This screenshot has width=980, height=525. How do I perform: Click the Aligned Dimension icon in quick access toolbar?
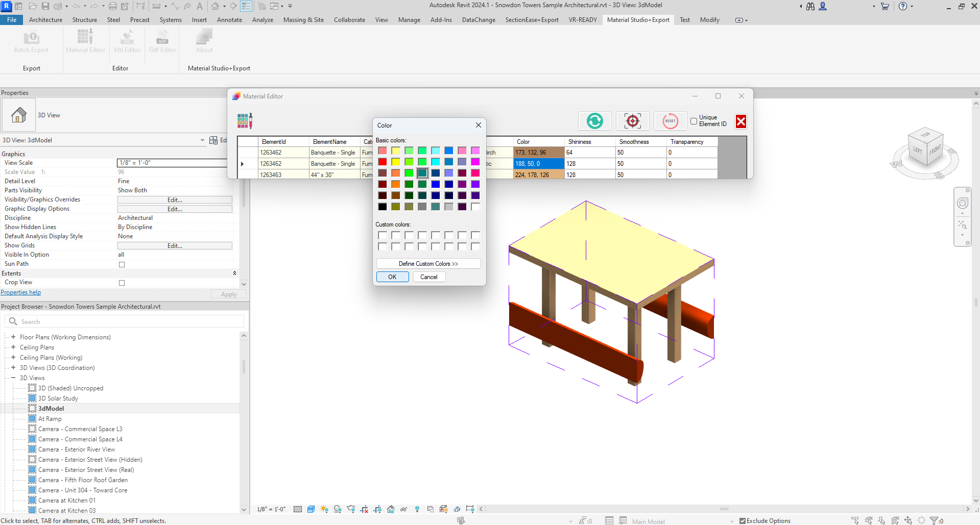point(175,6)
